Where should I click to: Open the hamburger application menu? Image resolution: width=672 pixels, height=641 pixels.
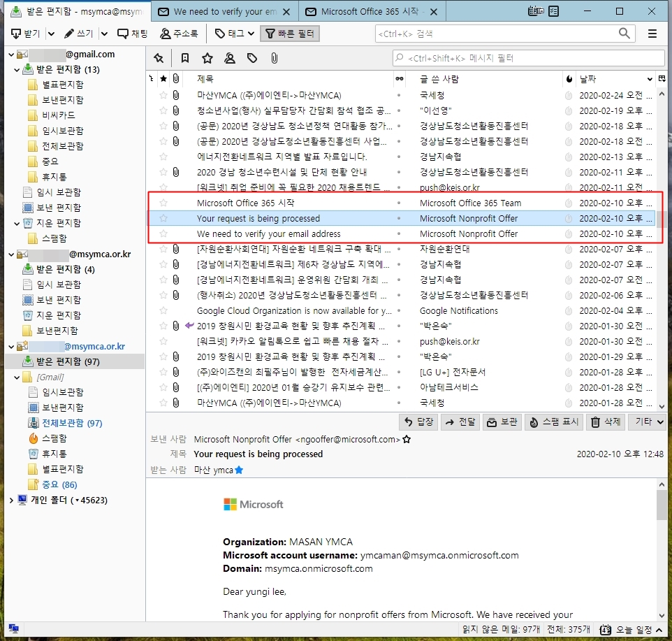[x=652, y=34]
